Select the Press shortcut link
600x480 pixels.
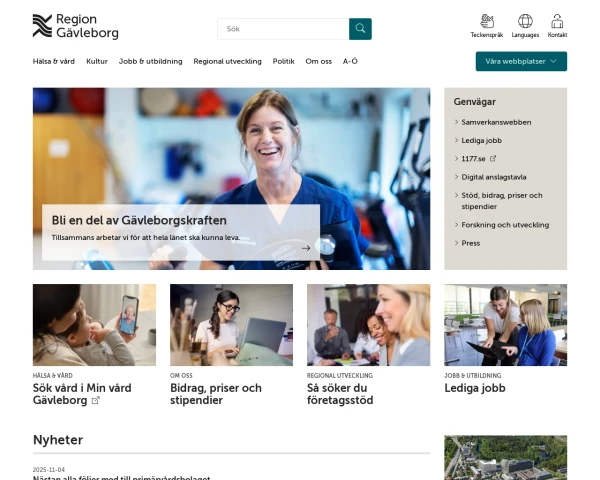click(x=470, y=243)
